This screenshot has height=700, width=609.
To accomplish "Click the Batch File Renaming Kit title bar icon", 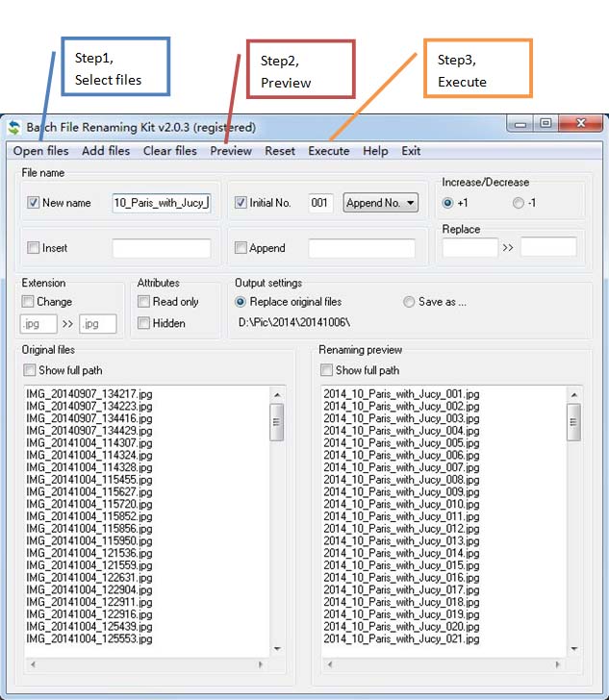I will click(x=14, y=127).
